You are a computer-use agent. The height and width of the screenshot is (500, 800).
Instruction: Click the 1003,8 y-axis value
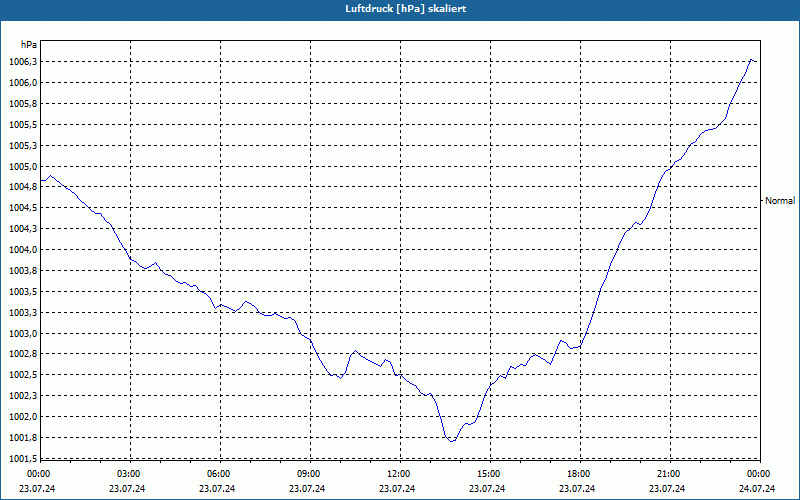point(23,270)
